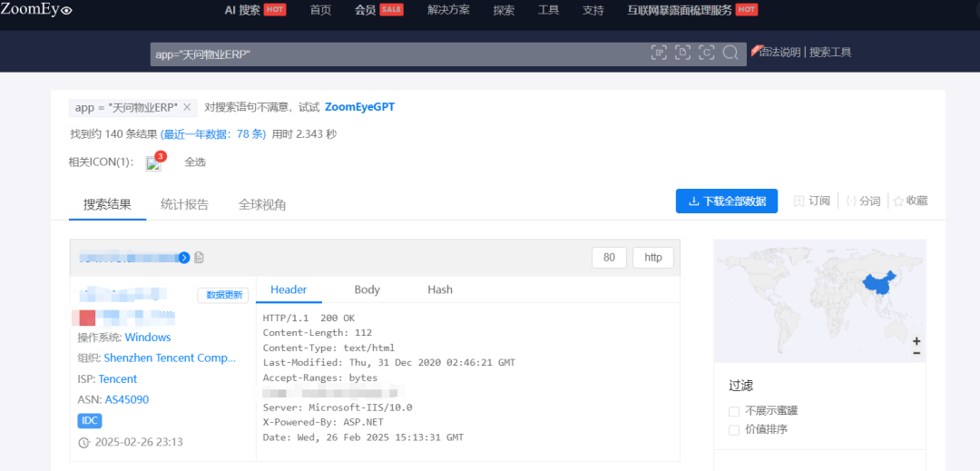Screen dimensions: 980x471
Task: Open the blue arrow beside blurred IP address
Action: point(183,258)
